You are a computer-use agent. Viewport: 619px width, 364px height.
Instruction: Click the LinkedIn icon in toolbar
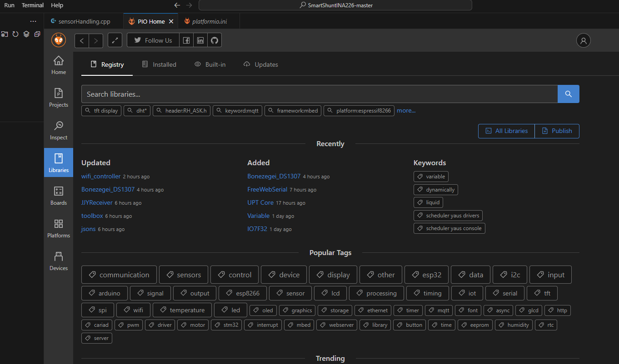(x=200, y=40)
